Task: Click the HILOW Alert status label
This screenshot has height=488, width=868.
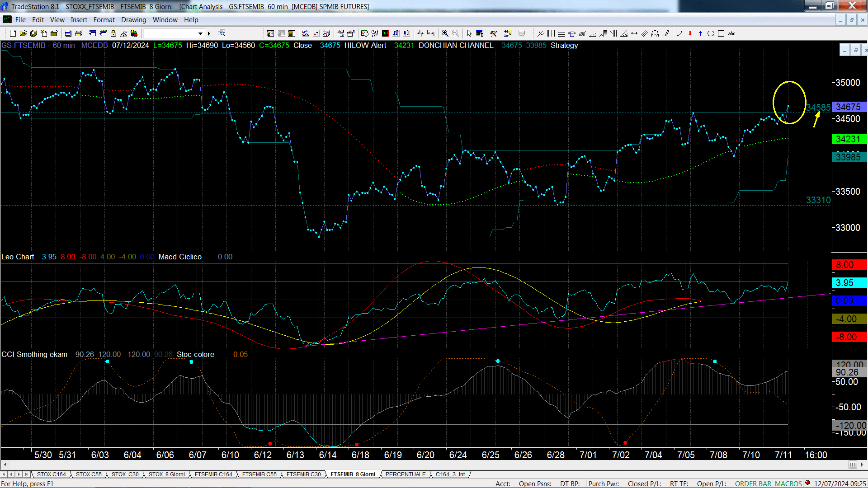Action: [365, 45]
